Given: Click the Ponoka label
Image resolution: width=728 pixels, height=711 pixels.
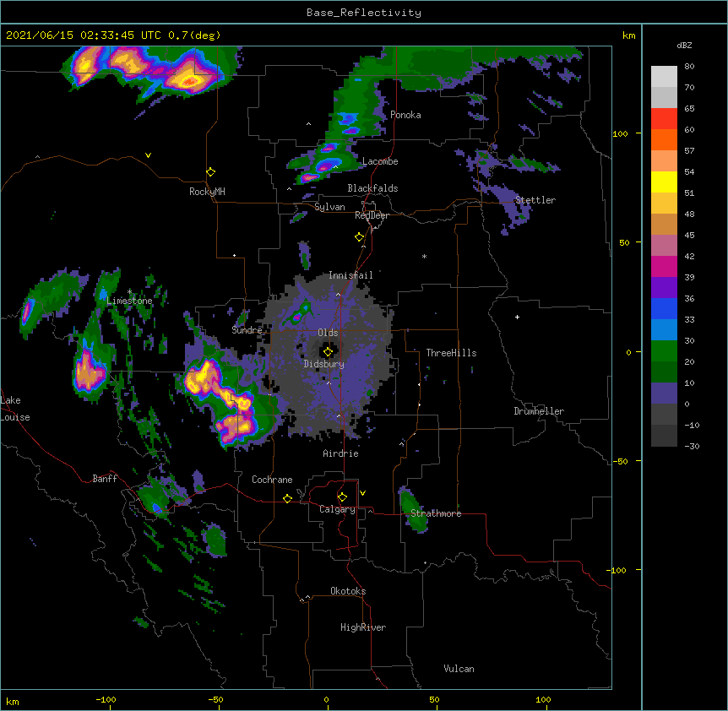Looking at the screenshot, I should coord(405,115).
